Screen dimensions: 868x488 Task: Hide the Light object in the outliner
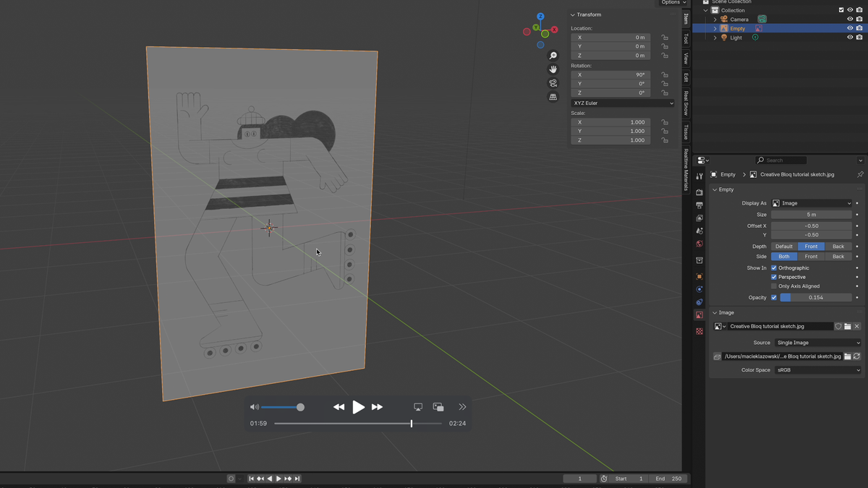(851, 37)
